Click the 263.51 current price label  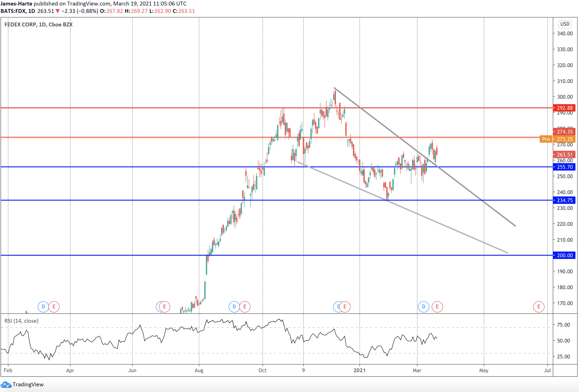(564, 155)
